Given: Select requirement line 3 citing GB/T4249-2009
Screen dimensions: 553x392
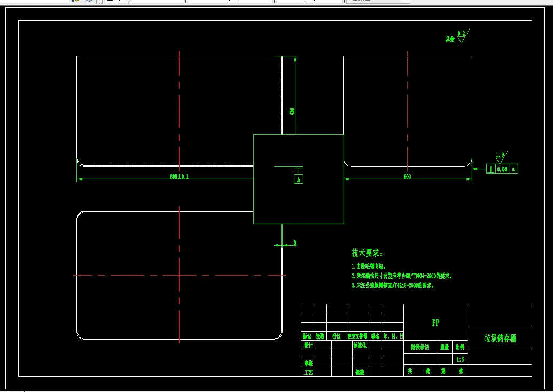Looking at the screenshot, I should (393, 286).
